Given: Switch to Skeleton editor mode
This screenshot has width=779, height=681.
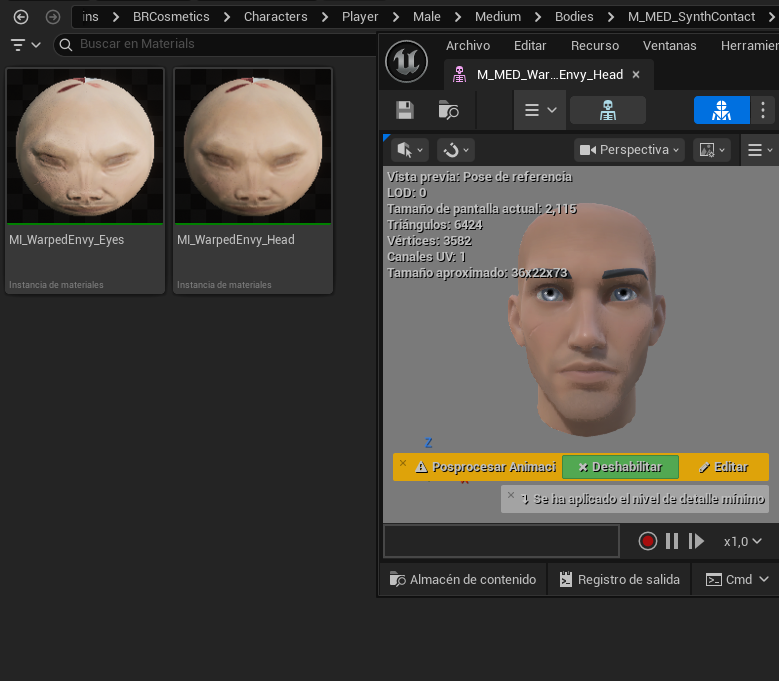Looking at the screenshot, I should [608, 110].
